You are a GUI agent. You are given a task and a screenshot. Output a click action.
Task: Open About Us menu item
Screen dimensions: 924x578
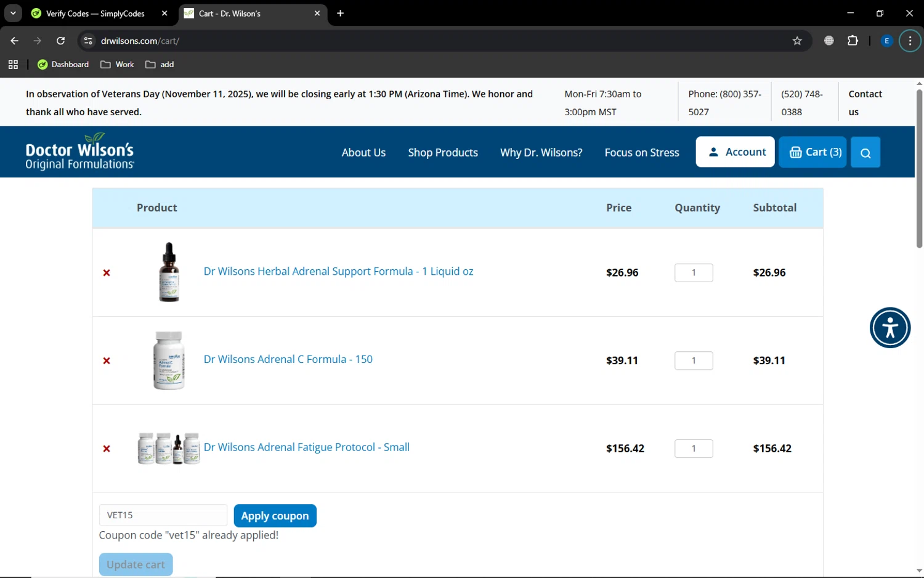click(x=363, y=153)
